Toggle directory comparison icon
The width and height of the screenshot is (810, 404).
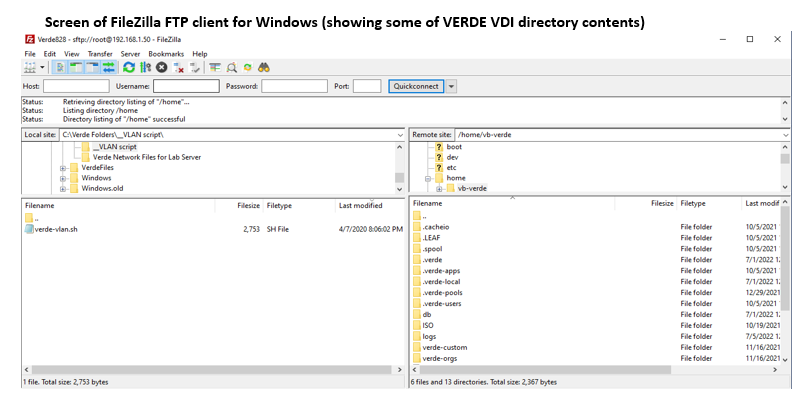pos(232,67)
